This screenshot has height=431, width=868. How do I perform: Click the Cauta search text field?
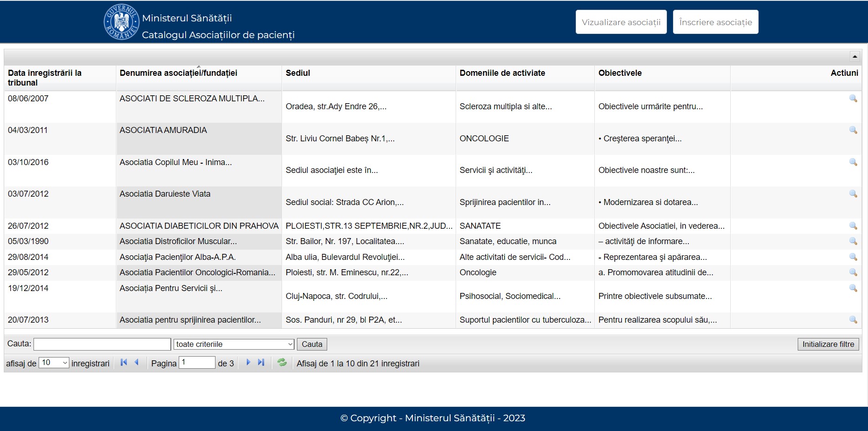[102, 344]
